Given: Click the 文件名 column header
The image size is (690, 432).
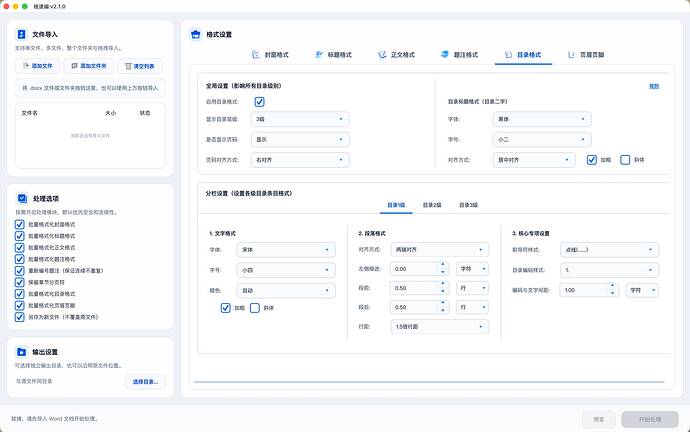Looking at the screenshot, I should (29, 113).
